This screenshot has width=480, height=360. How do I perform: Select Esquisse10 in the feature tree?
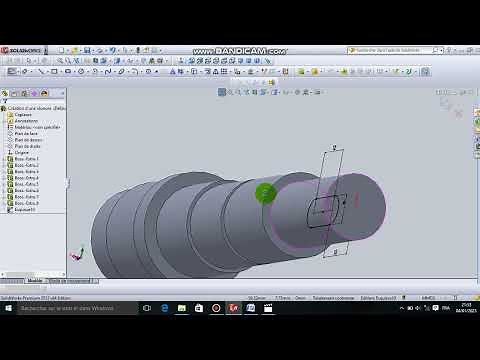coord(25,210)
